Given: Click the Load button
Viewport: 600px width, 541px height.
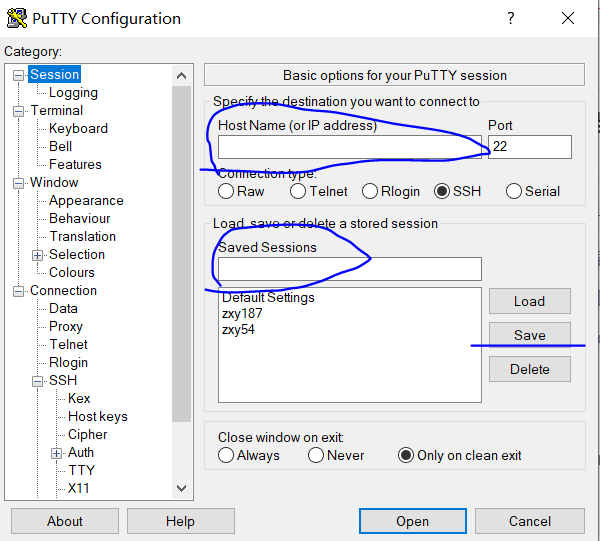Looking at the screenshot, I should click(530, 301).
